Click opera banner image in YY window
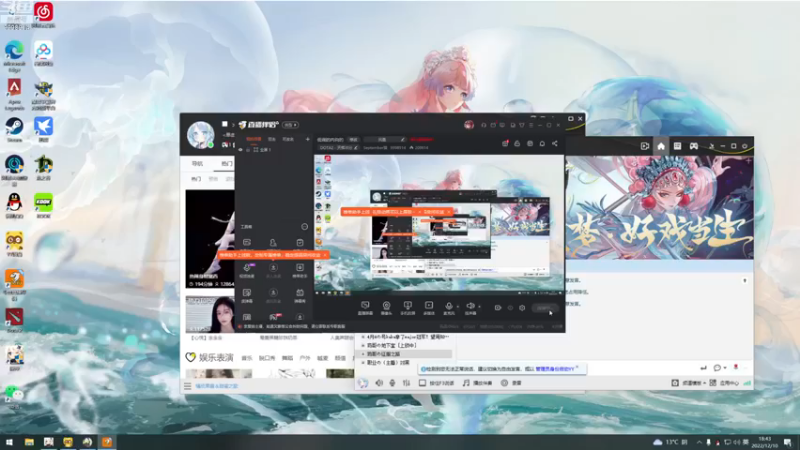 click(x=659, y=208)
